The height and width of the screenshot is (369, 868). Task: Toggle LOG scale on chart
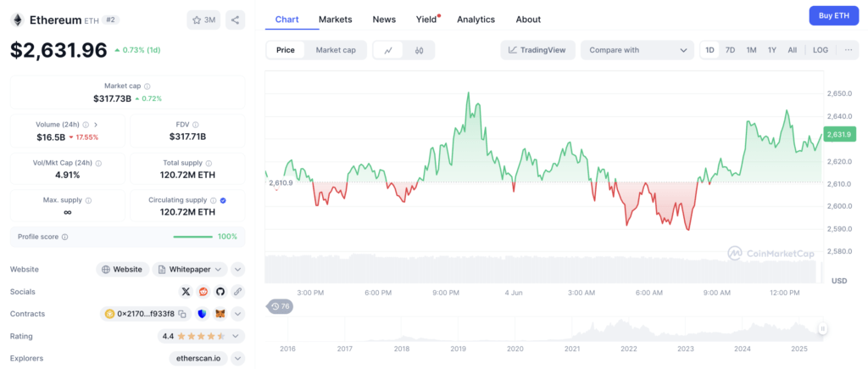tap(821, 50)
